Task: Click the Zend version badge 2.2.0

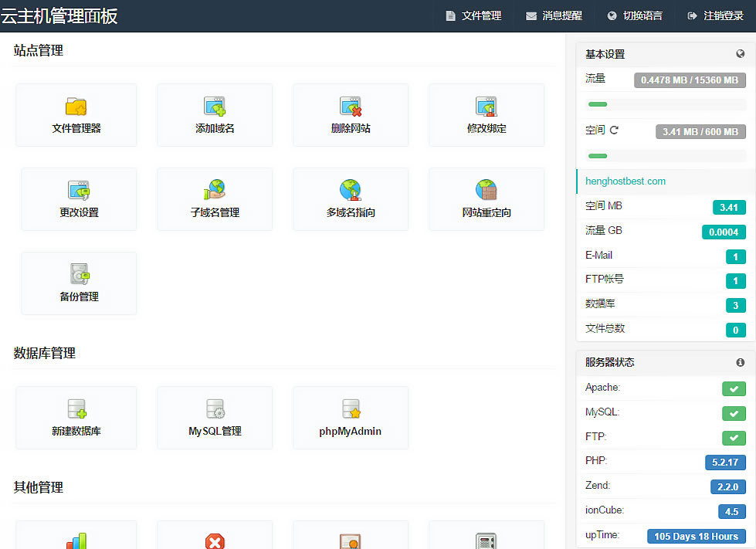Action: coord(728,486)
